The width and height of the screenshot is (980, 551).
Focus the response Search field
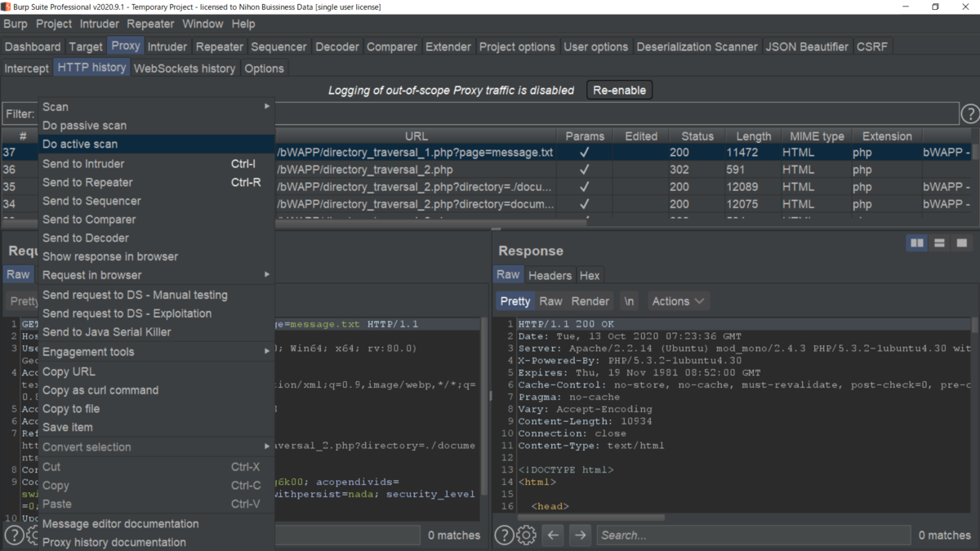753,535
